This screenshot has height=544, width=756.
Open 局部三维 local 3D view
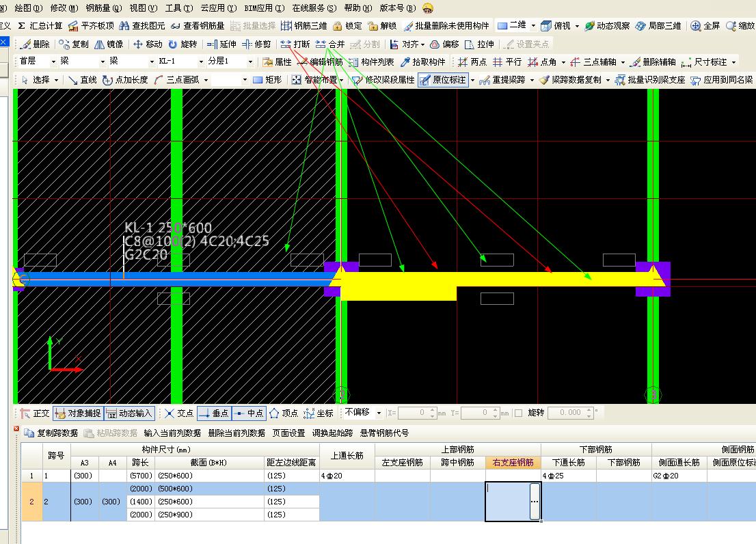coord(659,26)
